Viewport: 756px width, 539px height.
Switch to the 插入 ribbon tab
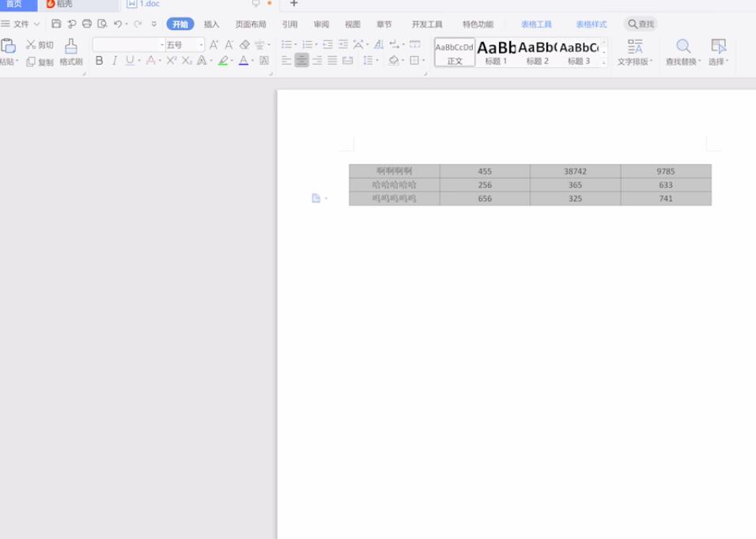(211, 24)
